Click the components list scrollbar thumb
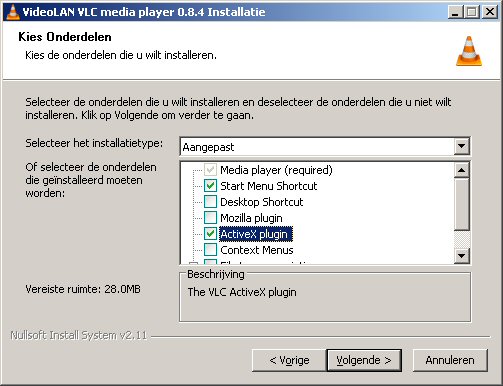 coord(461,204)
